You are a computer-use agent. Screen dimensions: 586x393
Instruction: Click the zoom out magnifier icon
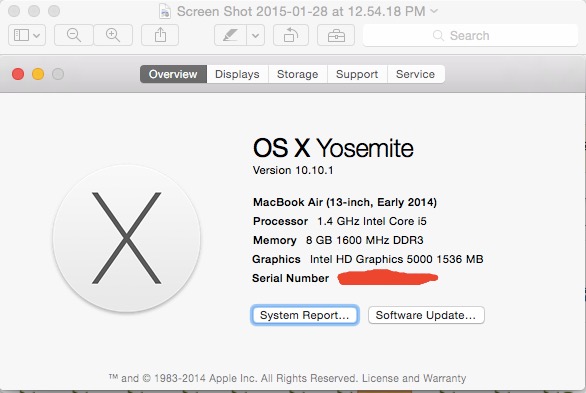pyautogui.click(x=74, y=35)
